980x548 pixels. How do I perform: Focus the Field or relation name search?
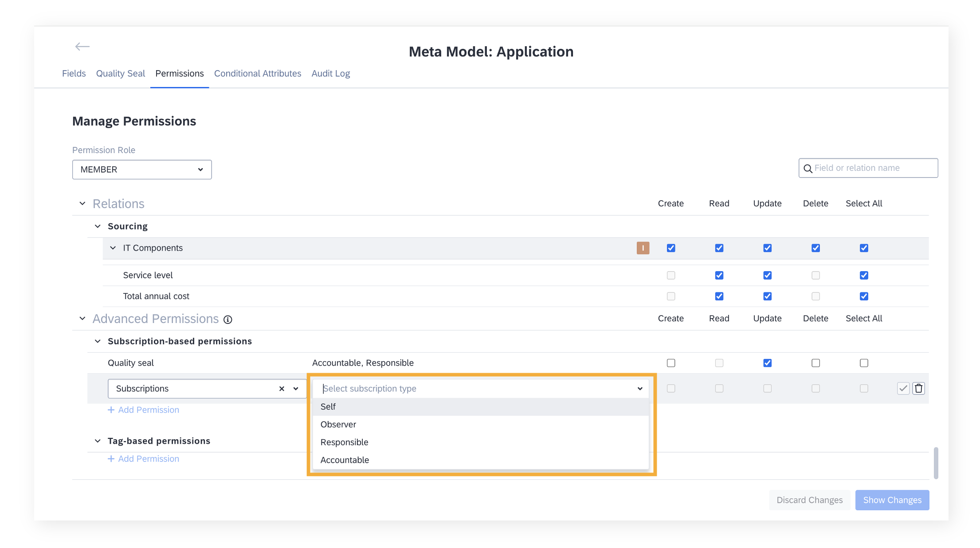tap(868, 168)
